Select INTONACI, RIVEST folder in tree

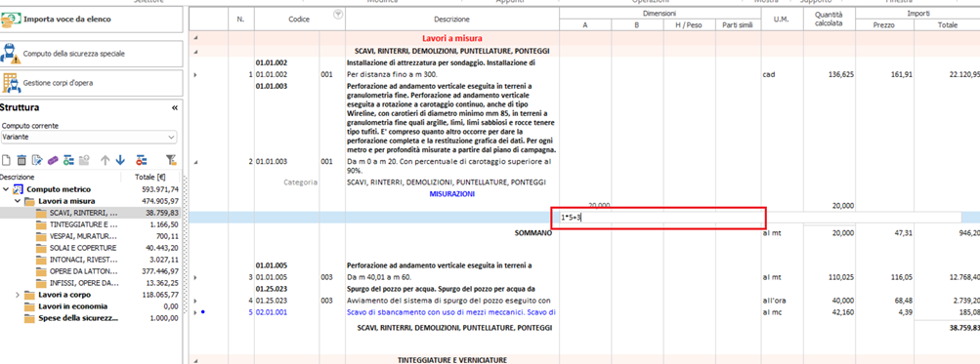point(84,260)
